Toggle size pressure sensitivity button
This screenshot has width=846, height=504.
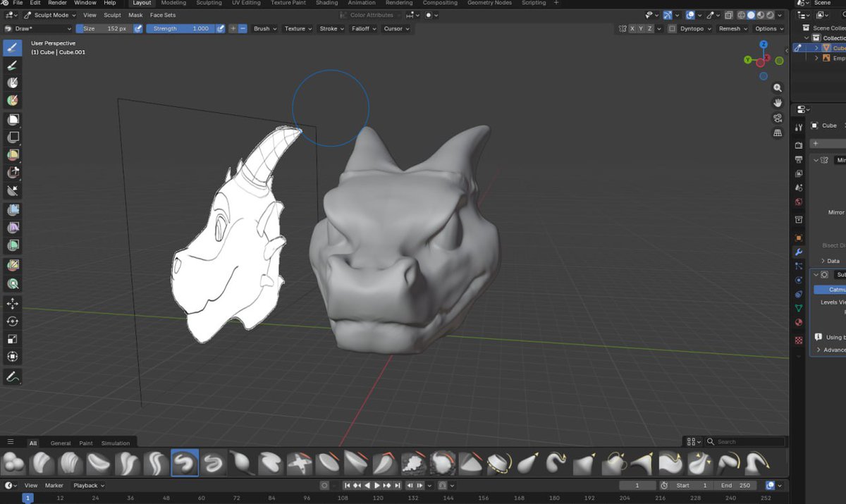[x=138, y=29]
